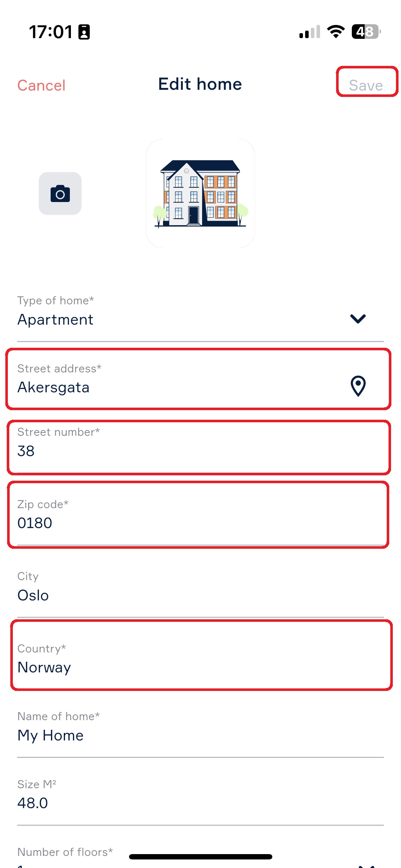Tap the home indicator bar
Viewport: 401px width, 868px height.
(200, 857)
